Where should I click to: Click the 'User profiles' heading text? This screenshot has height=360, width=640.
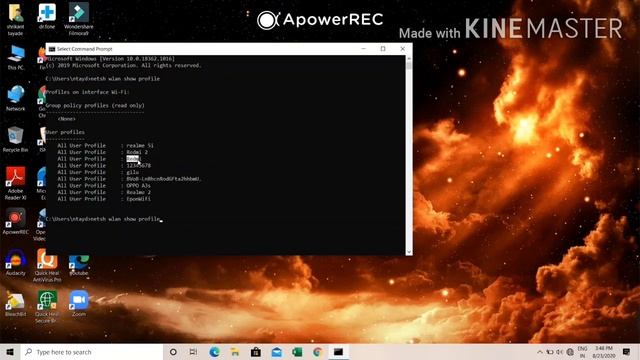65,132
